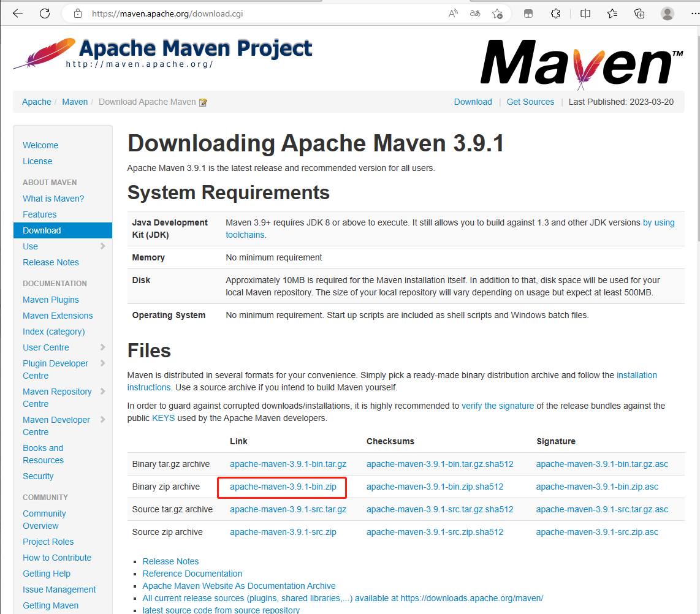This screenshot has height=614, width=700.
Task: Open Issue Management sidebar link
Action: pyautogui.click(x=59, y=589)
